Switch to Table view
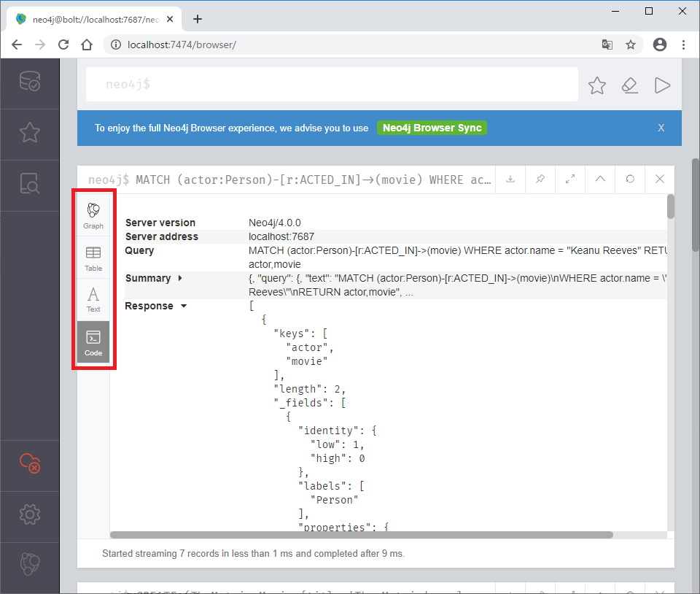This screenshot has width=700, height=594. pyautogui.click(x=93, y=258)
